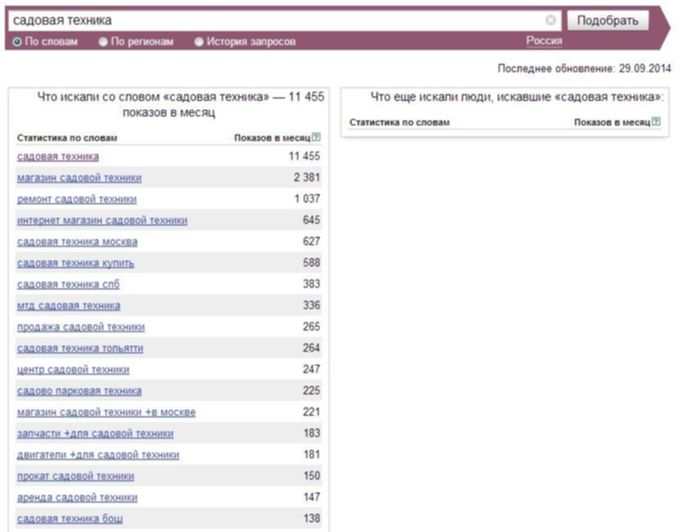The image size is (688, 532).
Task: Click the impressions value "11 455" in first row
Action: pos(304,156)
